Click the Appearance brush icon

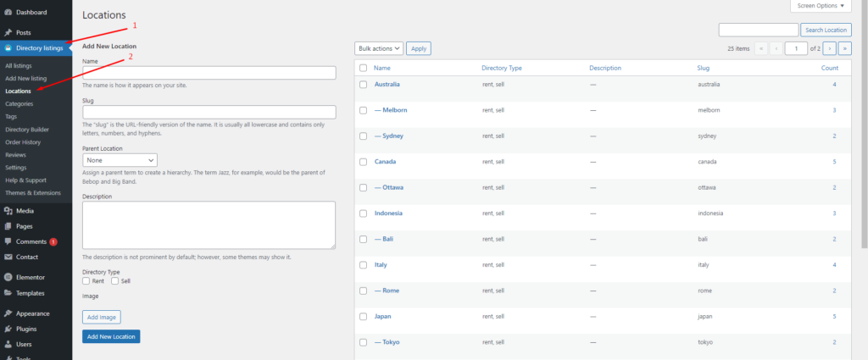tap(8, 313)
